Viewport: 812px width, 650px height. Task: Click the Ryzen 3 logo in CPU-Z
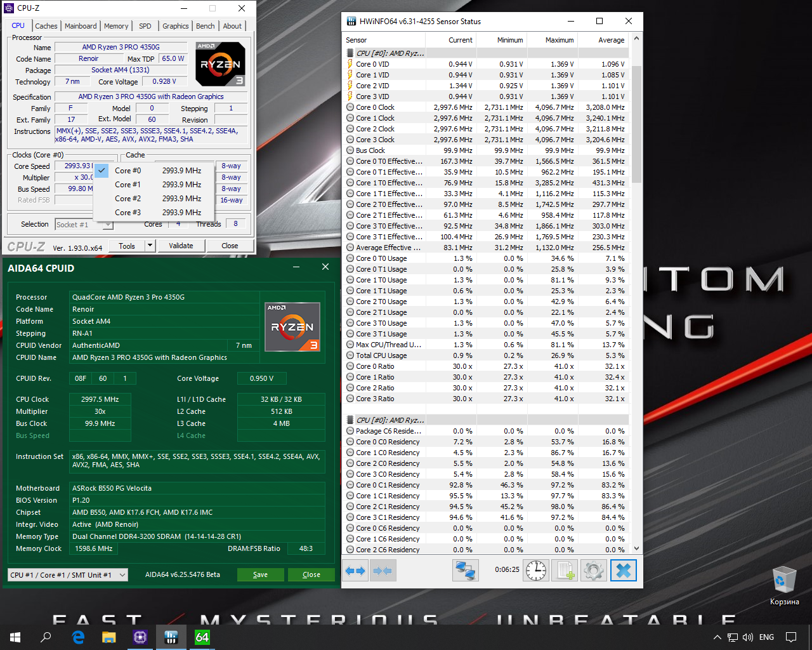point(220,64)
